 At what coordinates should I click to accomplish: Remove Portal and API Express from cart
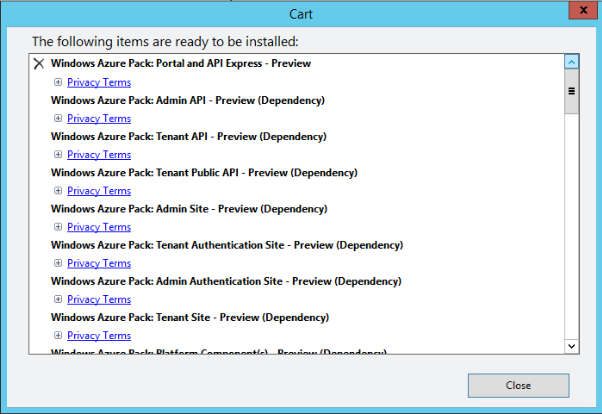click(x=39, y=64)
